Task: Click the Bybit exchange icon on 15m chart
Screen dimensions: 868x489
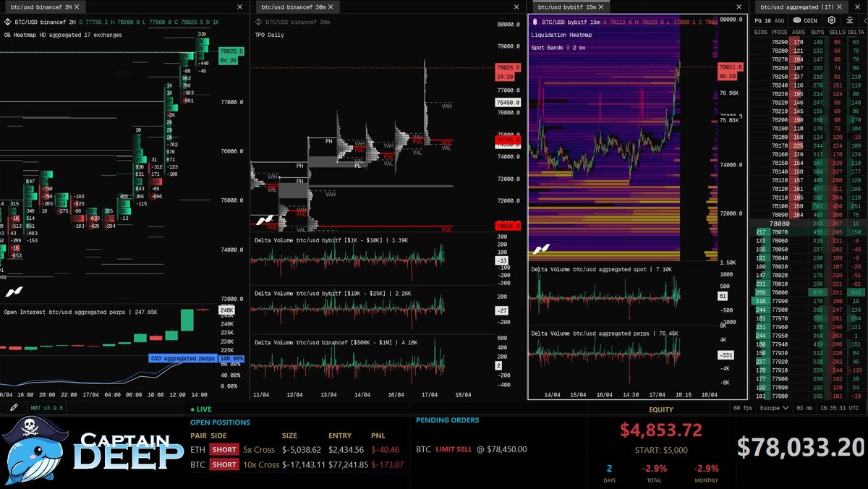Action: (x=535, y=22)
